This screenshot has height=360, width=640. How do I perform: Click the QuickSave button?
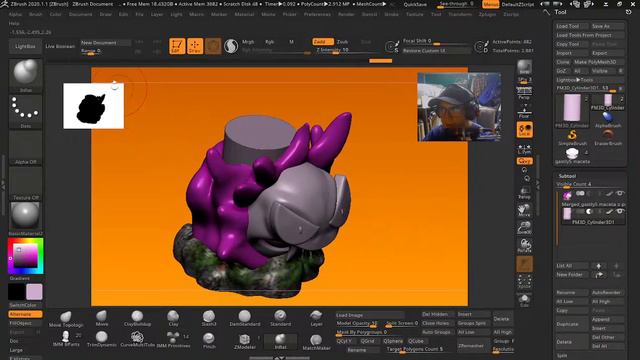coord(415,4)
